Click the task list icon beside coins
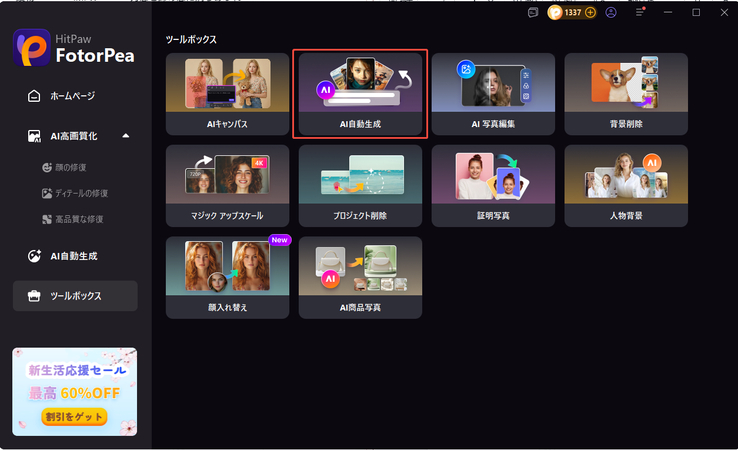 pyautogui.click(x=533, y=13)
